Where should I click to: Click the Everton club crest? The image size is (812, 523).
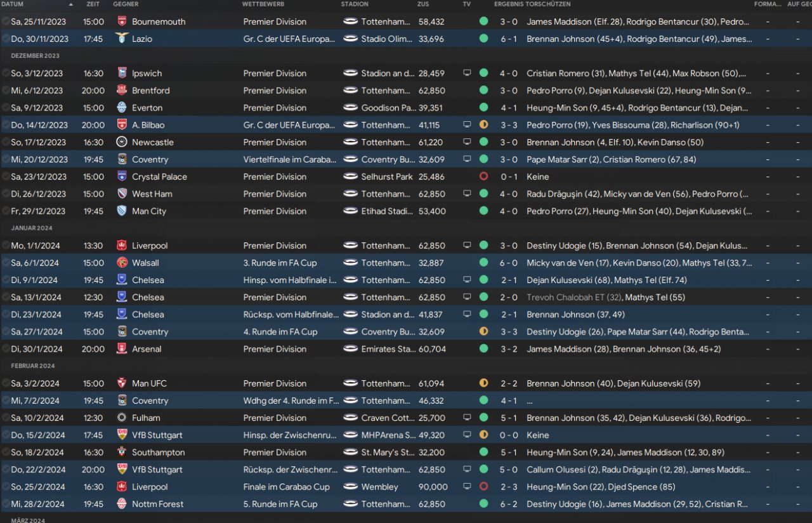122,107
